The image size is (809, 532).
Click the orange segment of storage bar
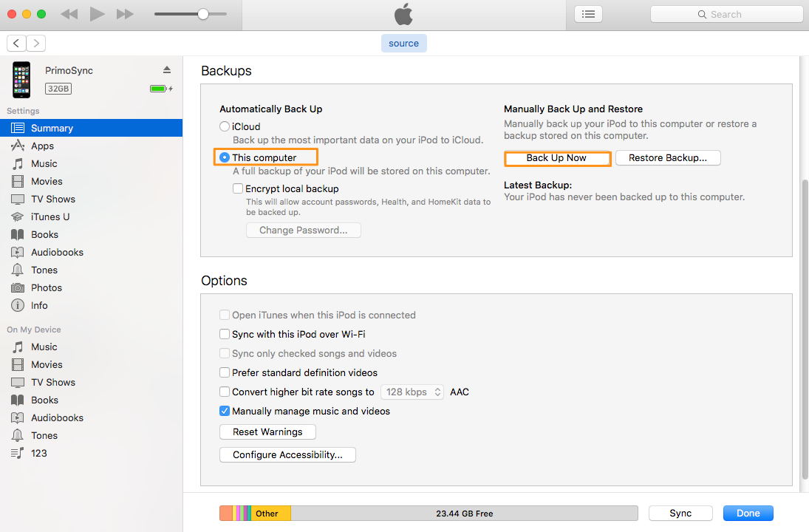226,513
